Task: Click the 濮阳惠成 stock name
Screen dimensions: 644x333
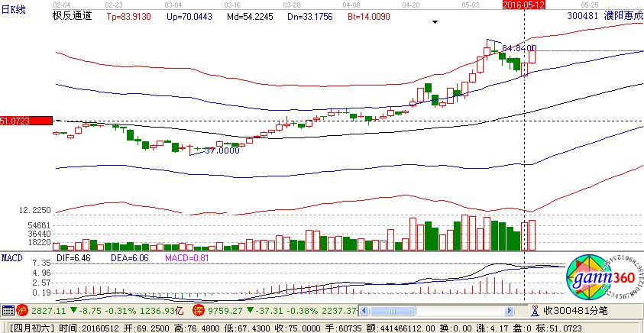Action: click(622, 15)
